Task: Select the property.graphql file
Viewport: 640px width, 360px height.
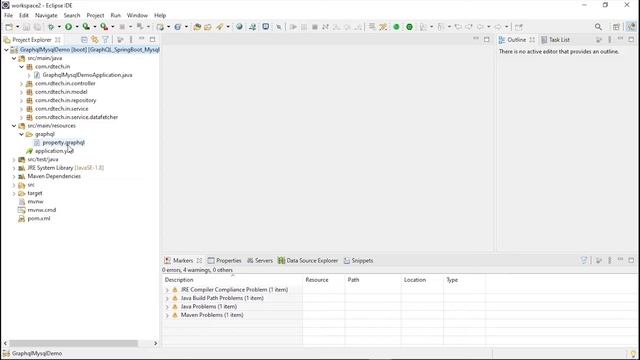Action: click(63, 143)
